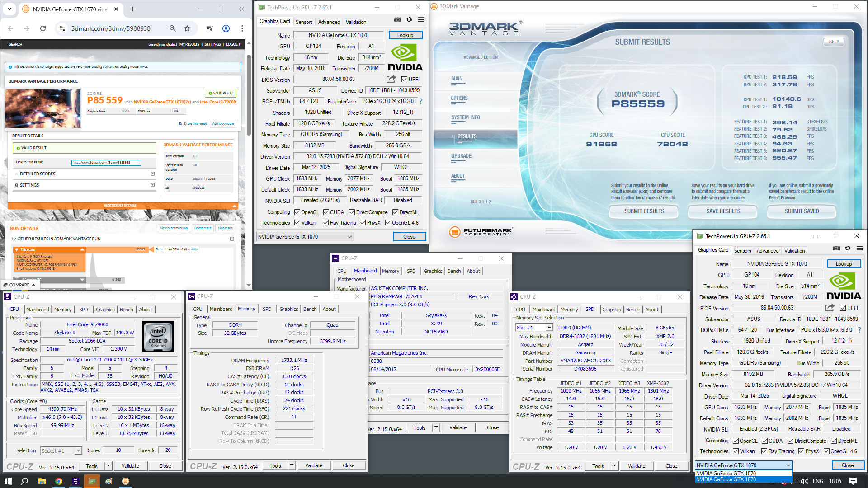Toggle OpenGL 4.6 checkbox in GPU-Z beside browser

point(387,223)
